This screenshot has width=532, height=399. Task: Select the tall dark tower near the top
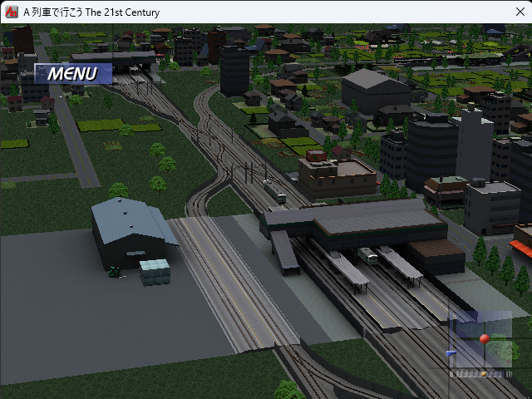pyautogui.click(x=234, y=70)
